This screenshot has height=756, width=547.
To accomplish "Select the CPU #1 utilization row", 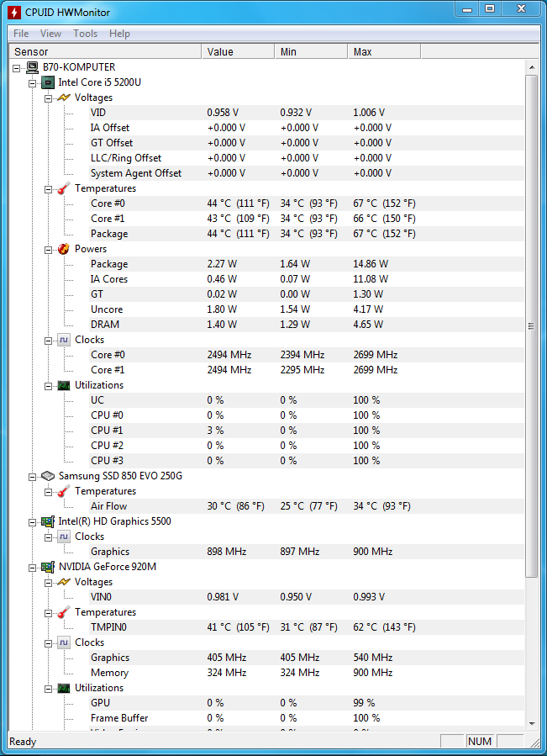I will tap(307, 431).
